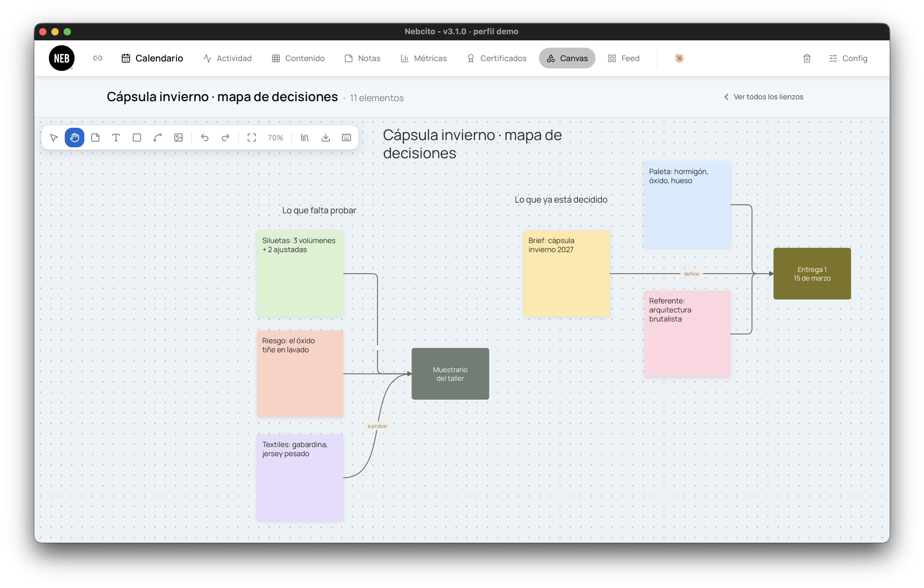The width and height of the screenshot is (924, 588).
Task: Click the 'Muestrario del taller' box
Action: click(x=450, y=373)
